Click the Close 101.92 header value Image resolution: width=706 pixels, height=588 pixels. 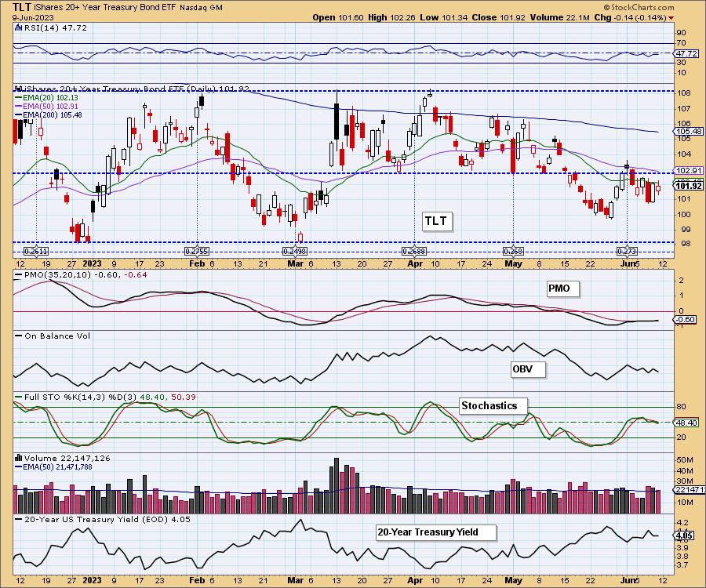(499, 17)
